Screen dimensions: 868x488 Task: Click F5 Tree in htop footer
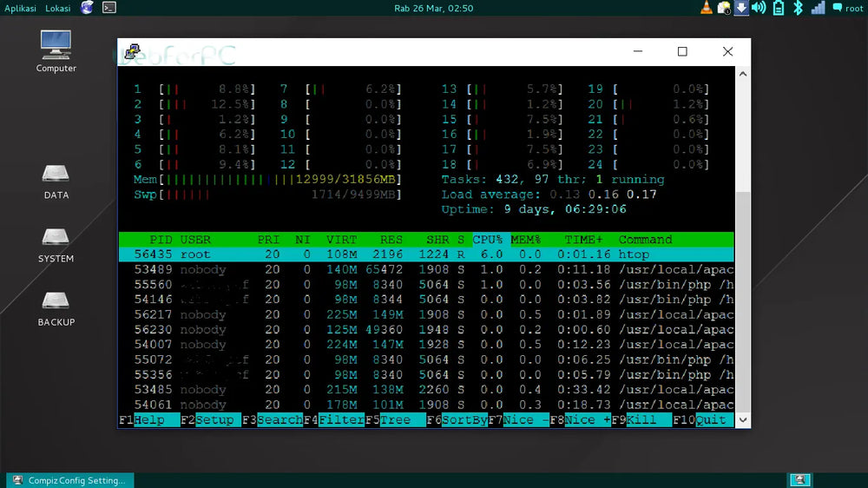coord(395,420)
